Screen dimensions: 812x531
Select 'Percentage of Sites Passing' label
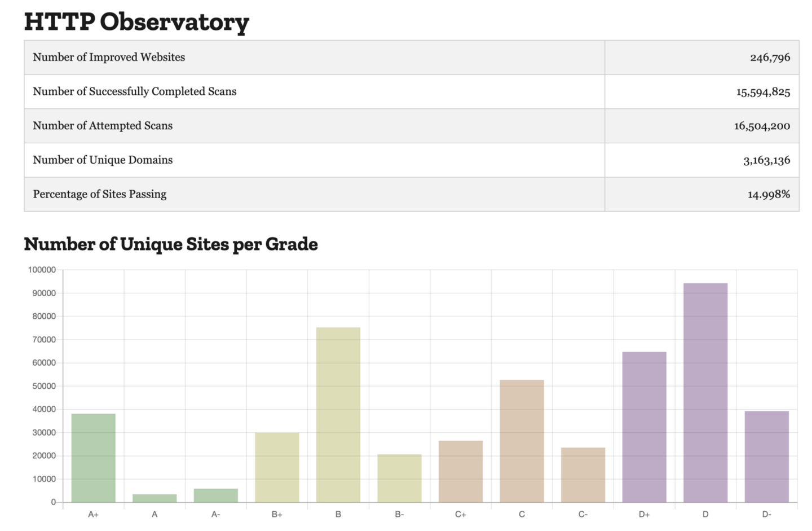pyautogui.click(x=100, y=194)
